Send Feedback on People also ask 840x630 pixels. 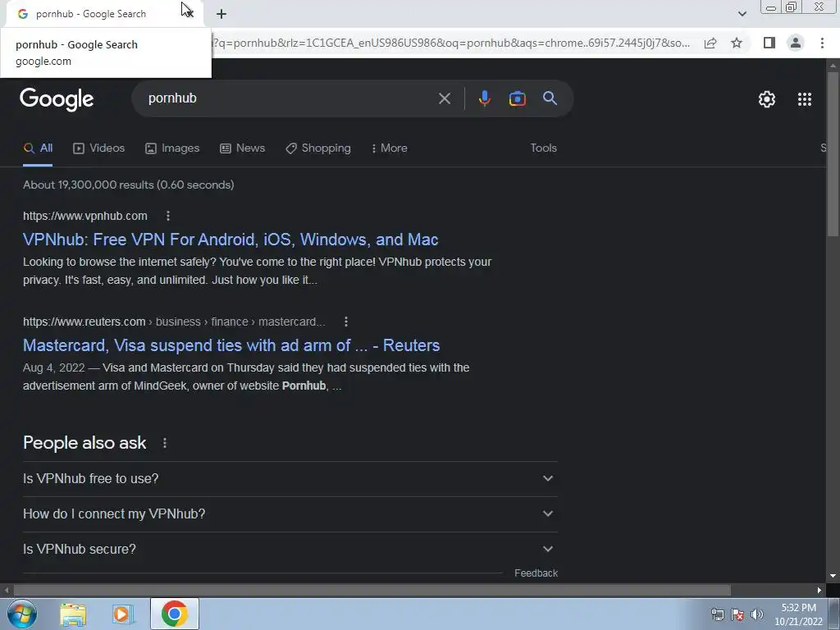point(536,573)
